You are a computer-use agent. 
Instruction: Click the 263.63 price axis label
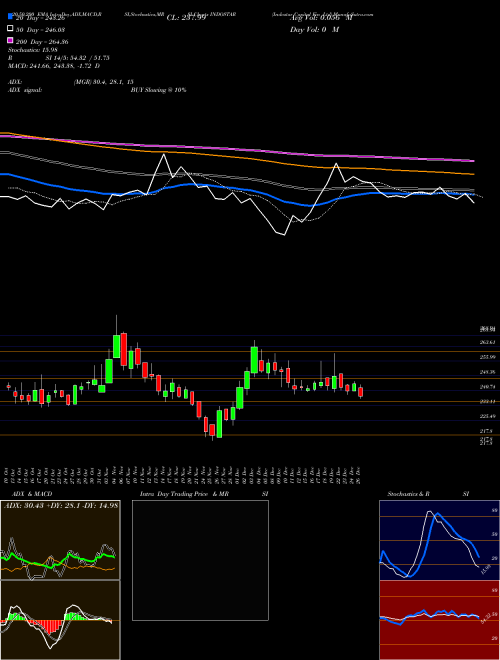pyautogui.click(x=487, y=342)
